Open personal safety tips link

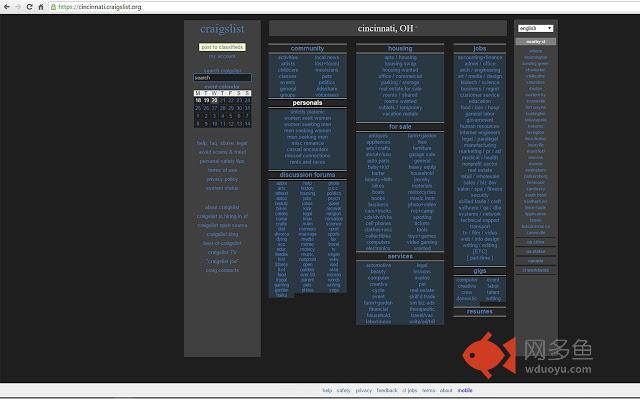(222, 161)
